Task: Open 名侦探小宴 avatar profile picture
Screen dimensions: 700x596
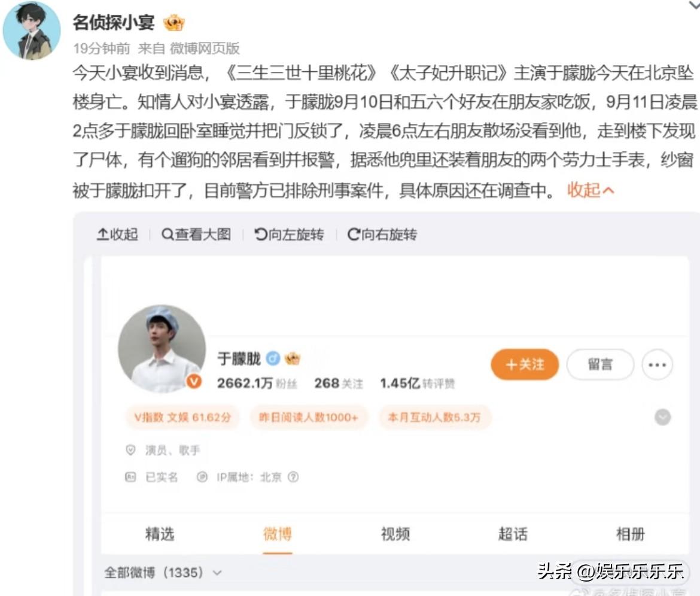Action: [x=32, y=31]
